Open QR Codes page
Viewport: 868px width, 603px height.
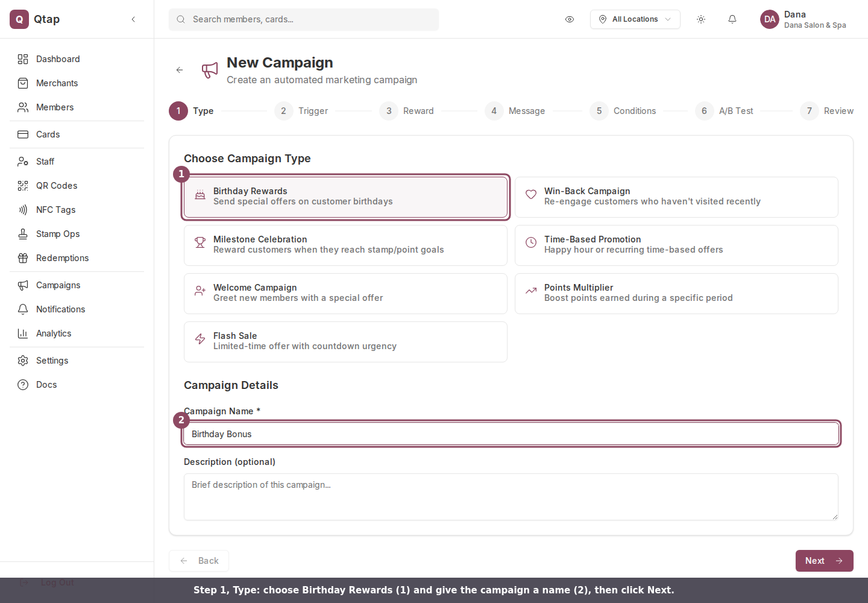click(x=77, y=186)
